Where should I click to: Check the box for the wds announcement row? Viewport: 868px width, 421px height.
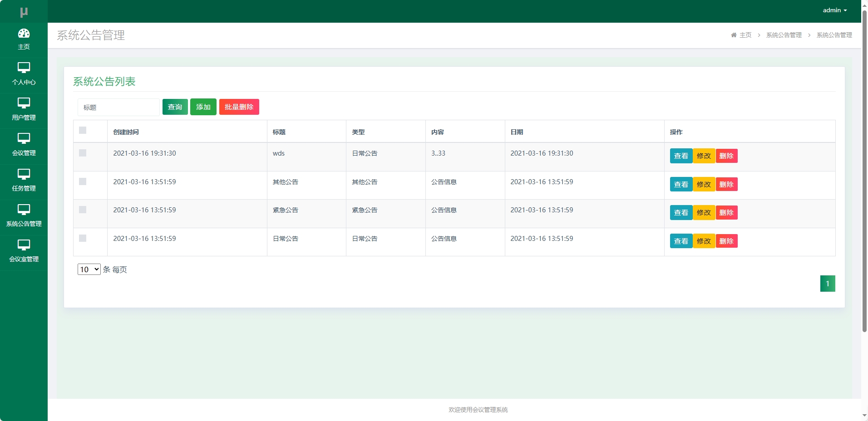(83, 153)
